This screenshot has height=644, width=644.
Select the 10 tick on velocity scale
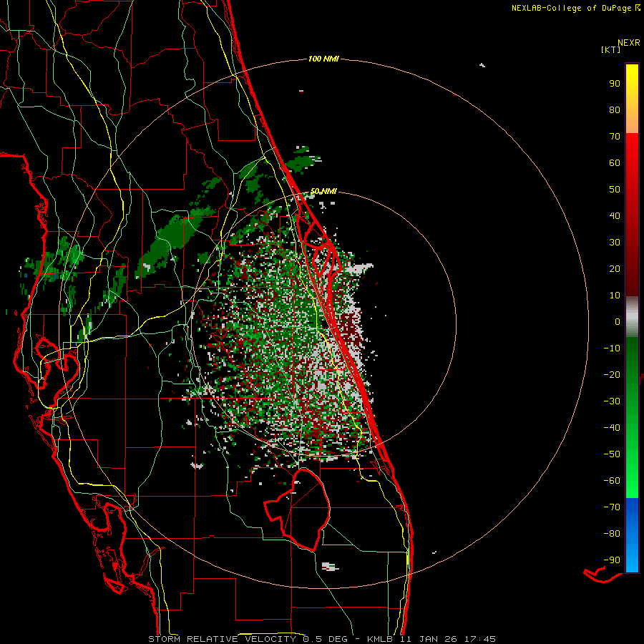coord(615,296)
